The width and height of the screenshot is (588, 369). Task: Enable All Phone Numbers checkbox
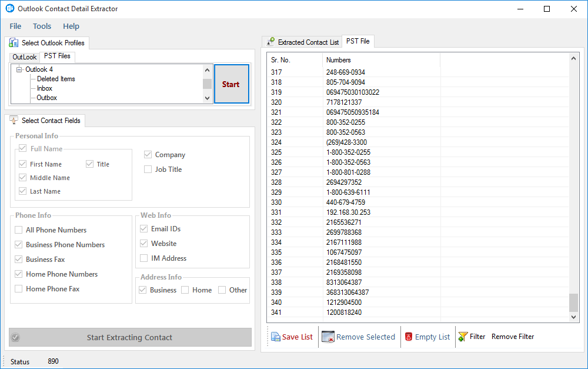point(18,230)
